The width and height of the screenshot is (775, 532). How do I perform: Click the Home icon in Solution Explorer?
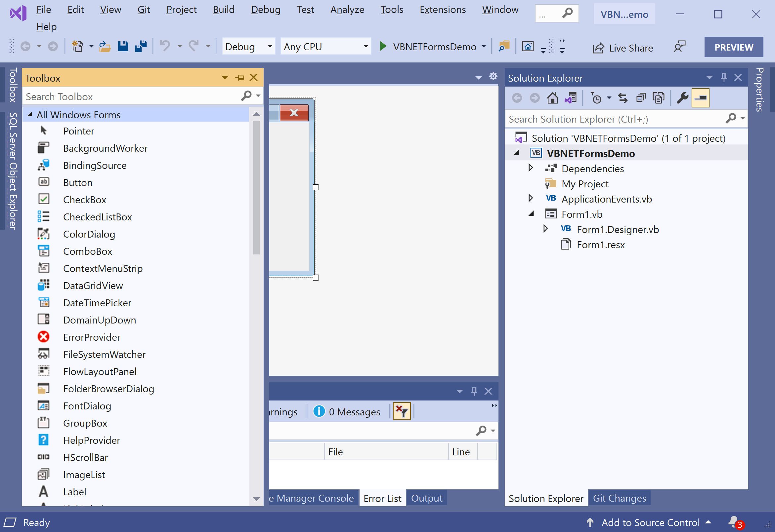click(552, 98)
